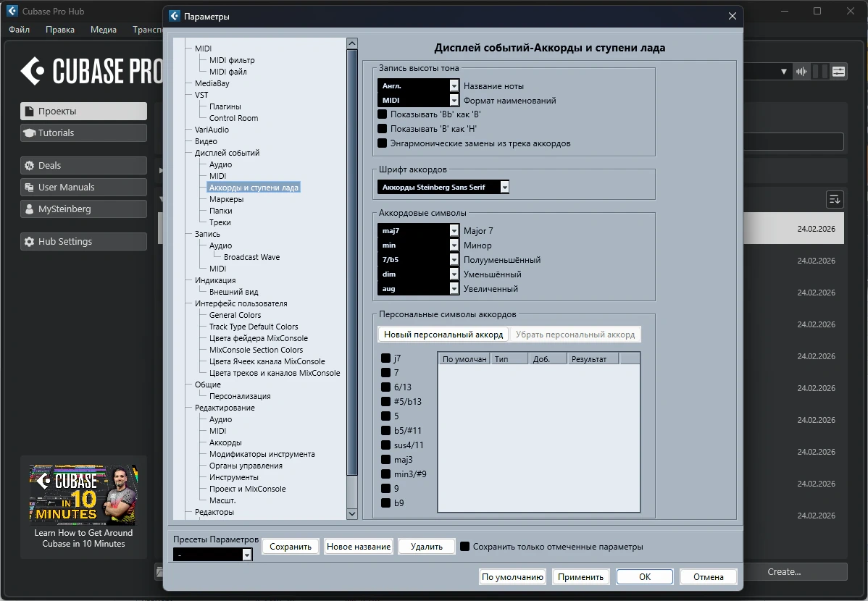The width and height of the screenshot is (868, 601).
Task: Open Tutorials via the graduation cap icon
Action: click(x=30, y=133)
